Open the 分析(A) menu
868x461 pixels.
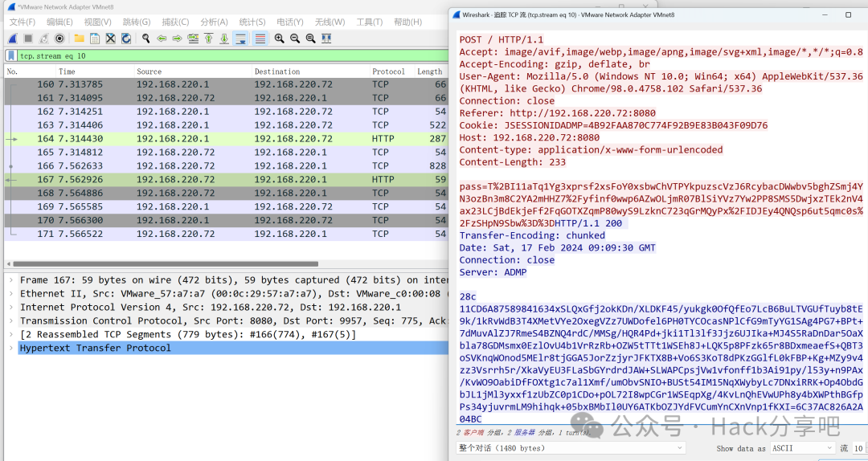point(214,22)
